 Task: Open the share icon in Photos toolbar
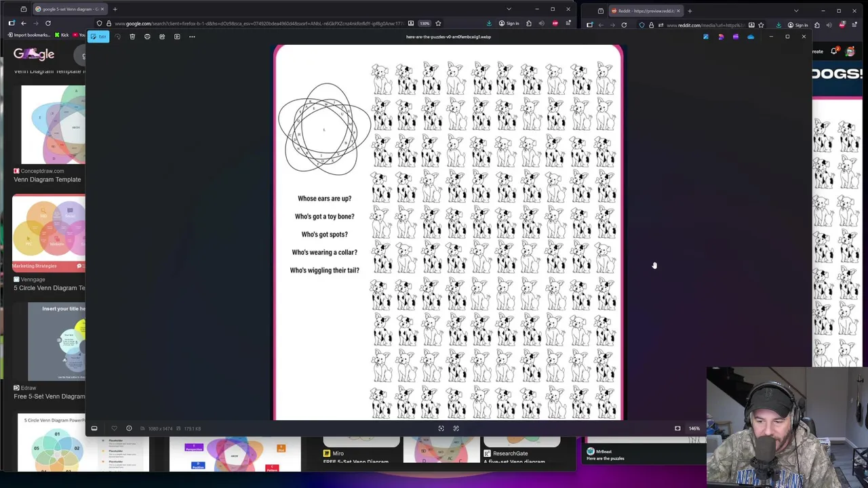(x=162, y=37)
